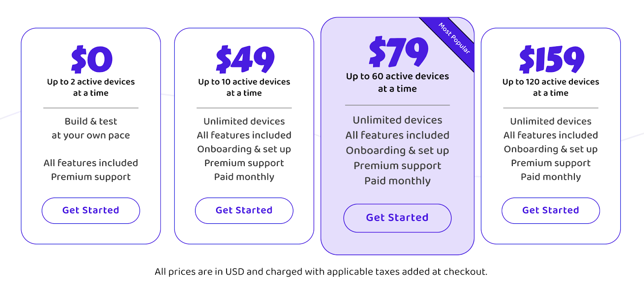Viewport: 644px width, 286px height.
Task: Select 'Up to 2 active devices' text
Action: [91, 82]
